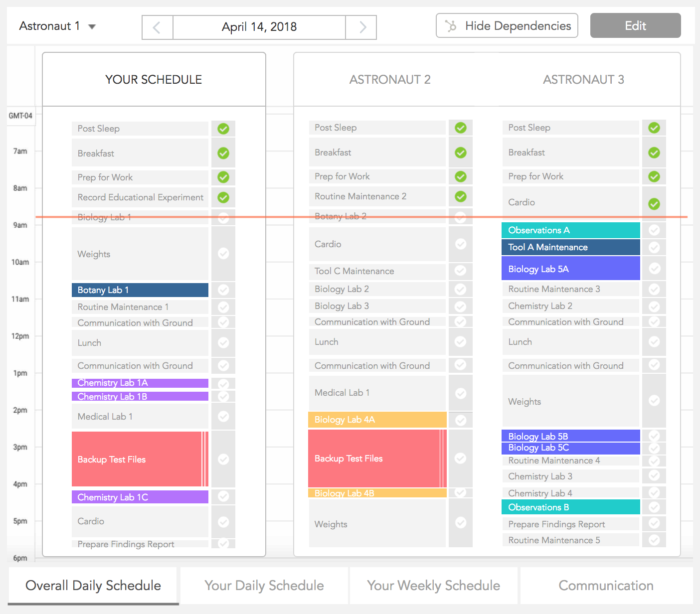Viewport: 700px width, 614px height.
Task: Mark Astronaut 2 Backup Test Files complete
Action: [x=461, y=458]
